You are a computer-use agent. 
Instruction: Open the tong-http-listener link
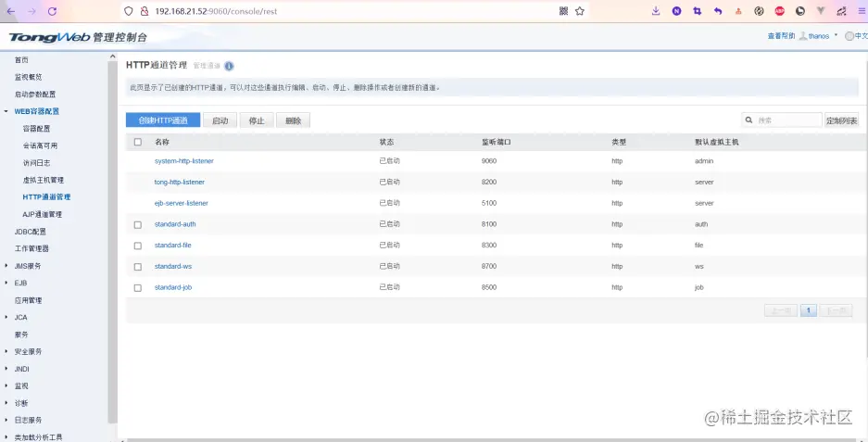180,183
